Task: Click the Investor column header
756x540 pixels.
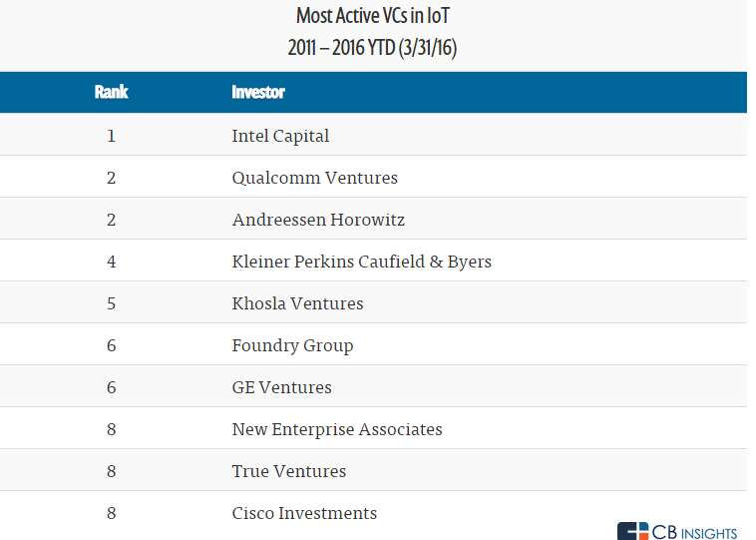Action: 258,92
